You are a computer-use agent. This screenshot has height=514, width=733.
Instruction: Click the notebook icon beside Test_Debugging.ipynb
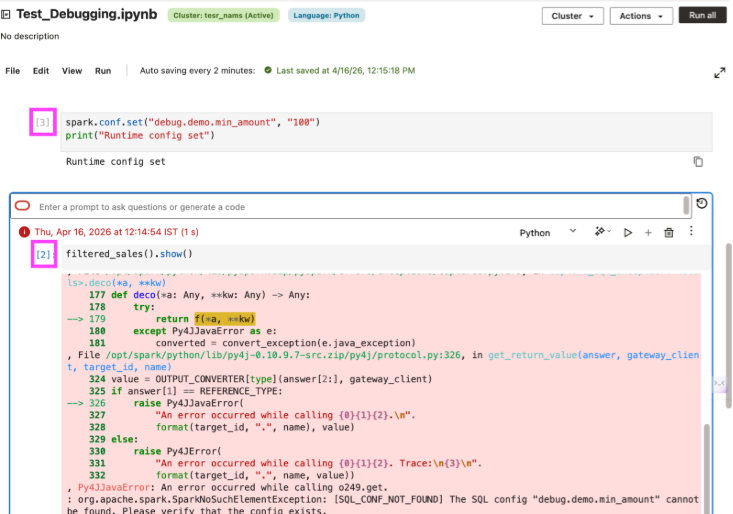7,15
